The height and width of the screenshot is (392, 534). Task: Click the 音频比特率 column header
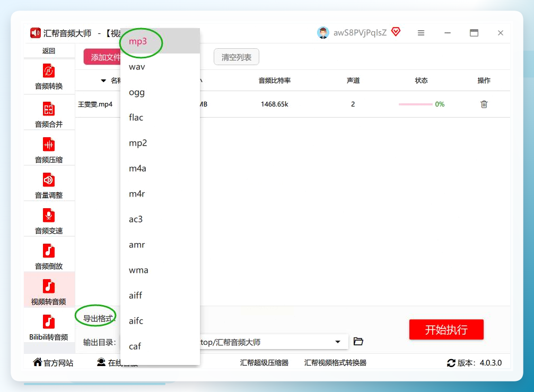275,81
